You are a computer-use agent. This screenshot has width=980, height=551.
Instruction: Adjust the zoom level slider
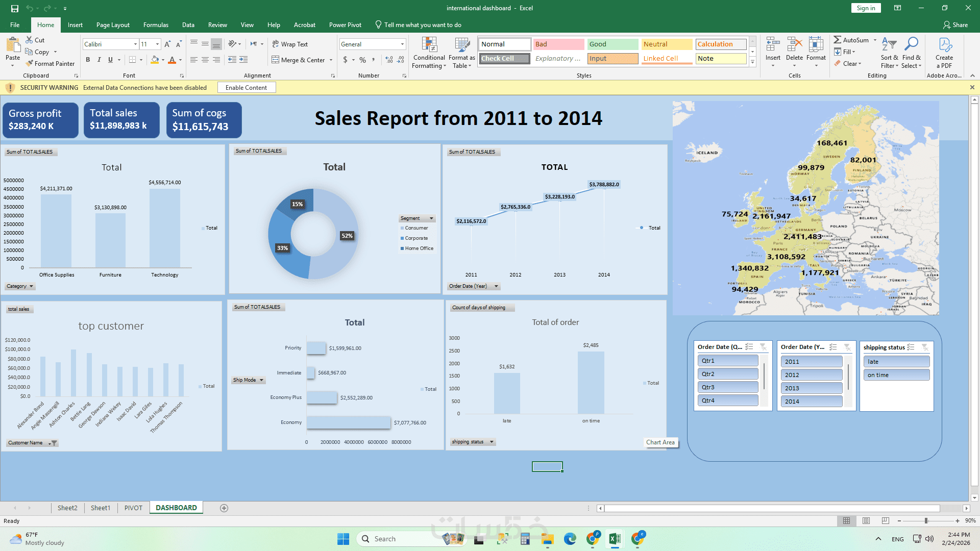tap(926, 521)
